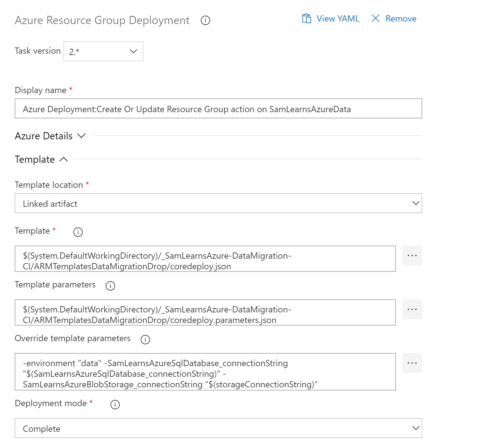
Task: Click info icon next to Template label
Action: point(78,232)
